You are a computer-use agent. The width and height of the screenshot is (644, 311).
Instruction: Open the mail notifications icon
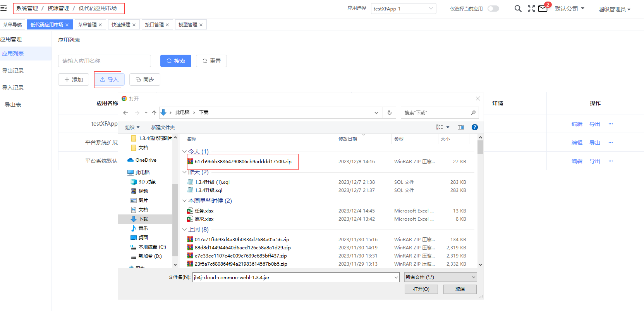point(543,9)
